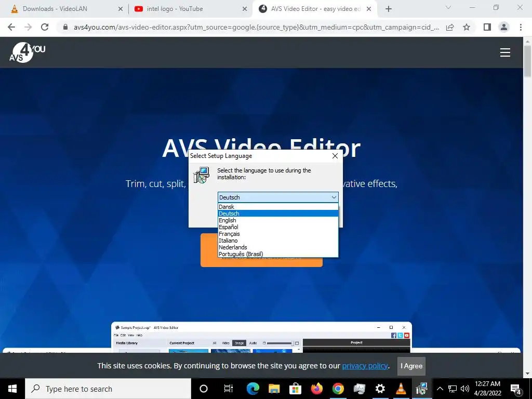Choose Deutsch in the dropdown list
The height and width of the screenshot is (399, 532).
tap(278, 214)
